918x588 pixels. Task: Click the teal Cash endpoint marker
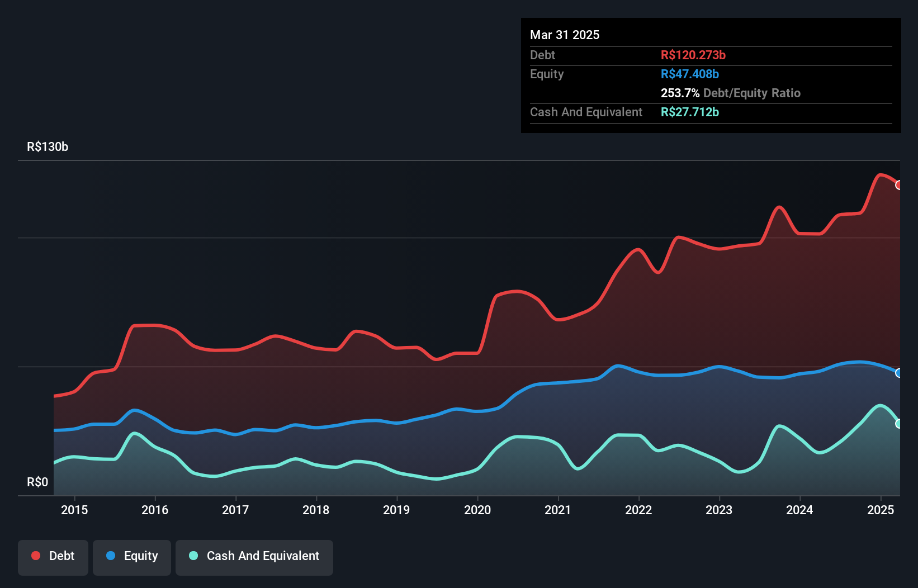click(x=899, y=424)
